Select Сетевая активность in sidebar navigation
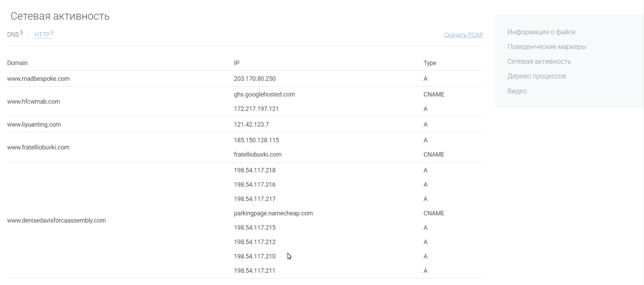The width and height of the screenshot is (644, 285). [x=539, y=62]
